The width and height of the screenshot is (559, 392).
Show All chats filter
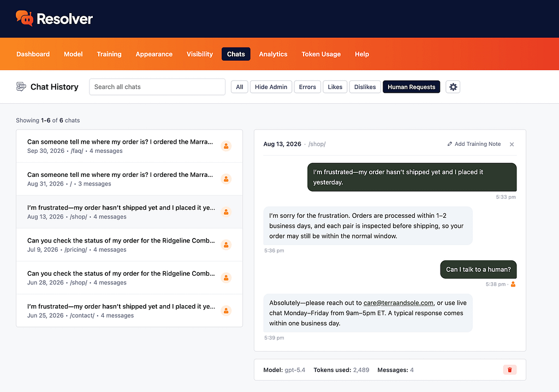click(x=240, y=87)
